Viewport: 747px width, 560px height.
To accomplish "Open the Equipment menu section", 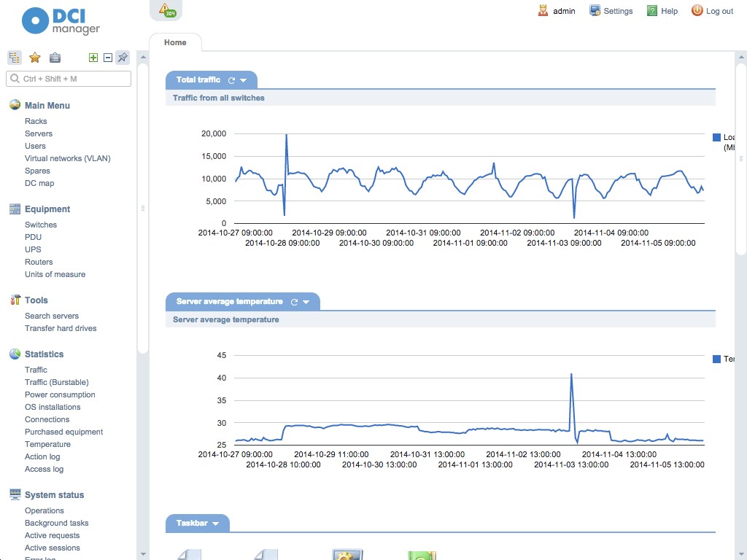I will click(x=45, y=209).
